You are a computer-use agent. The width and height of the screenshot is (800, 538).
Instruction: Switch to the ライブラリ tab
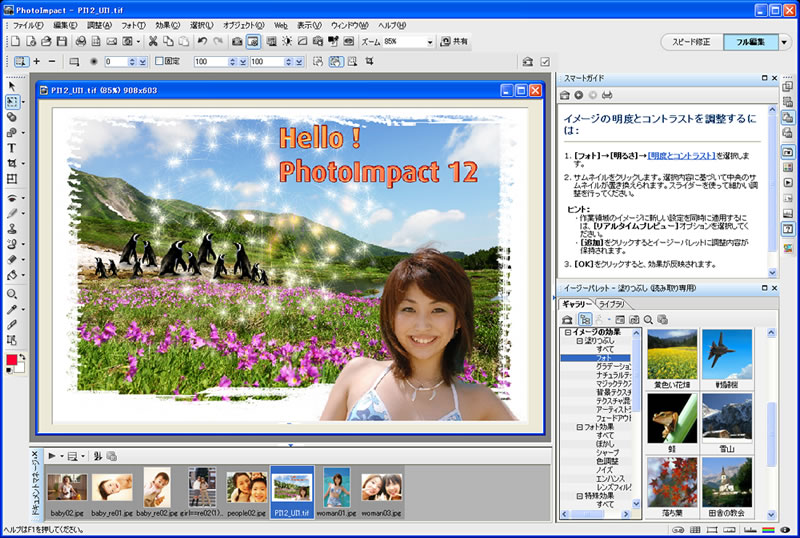[611, 304]
